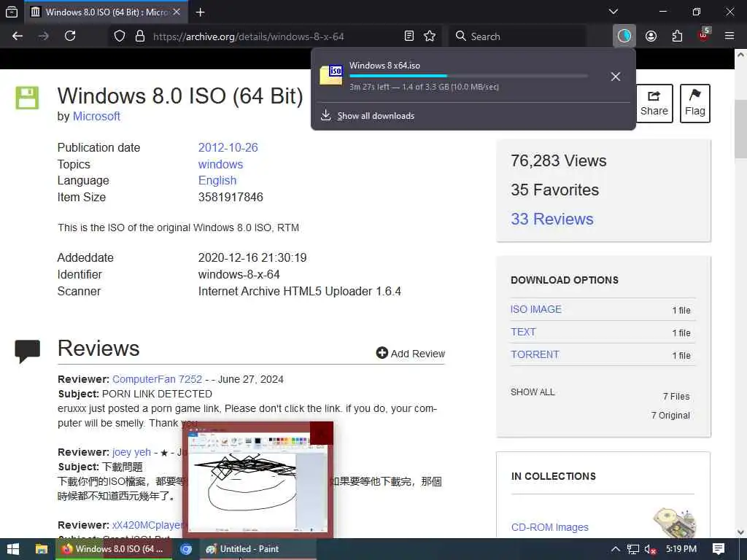This screenshot has width=747, height=560.
Task: Download the TORRENT file
Action: 535,355
